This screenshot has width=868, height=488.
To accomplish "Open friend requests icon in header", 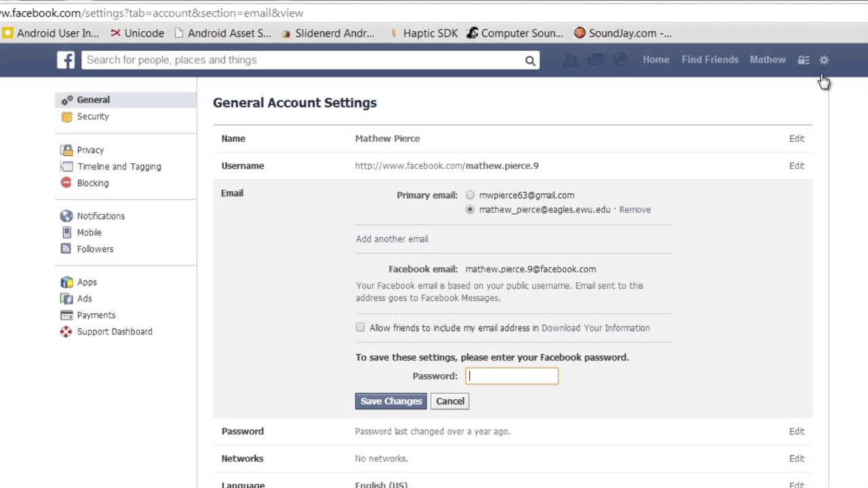I will (x=571, y=60).
